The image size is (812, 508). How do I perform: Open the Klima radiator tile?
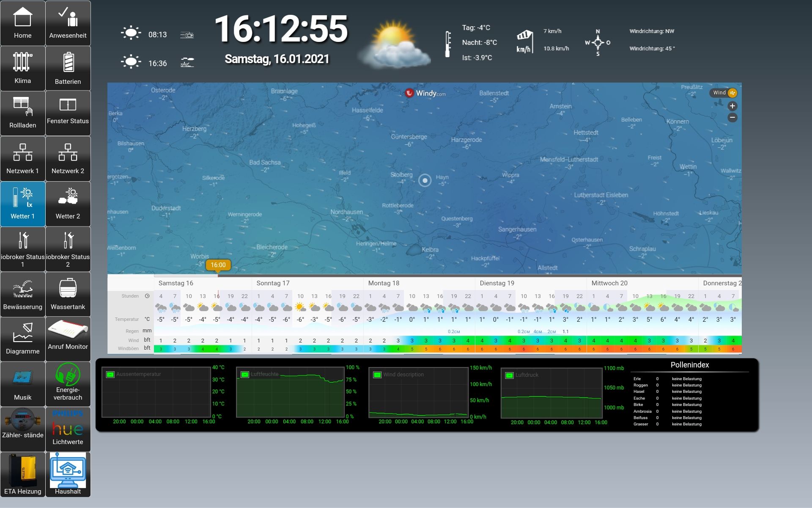23,68
